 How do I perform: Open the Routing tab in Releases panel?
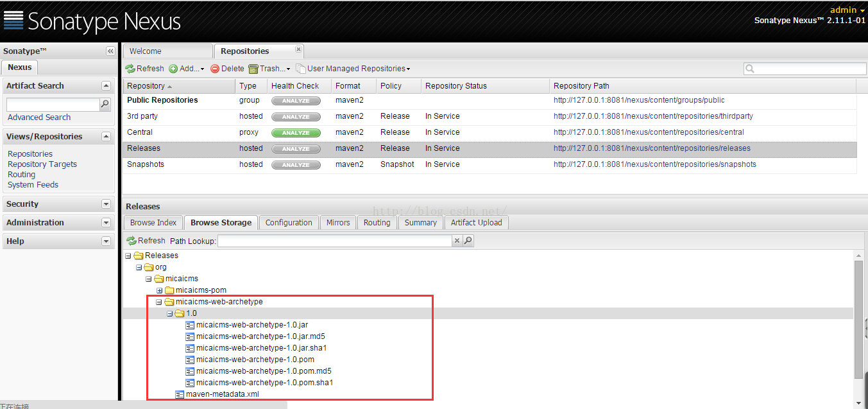tap(377, 223)
